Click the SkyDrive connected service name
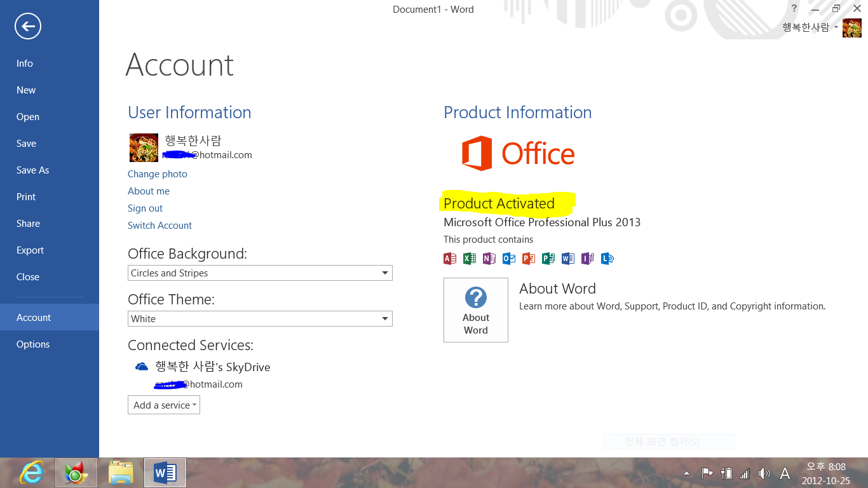The width and height of the screenshot is (868, 488). (213, 367)
